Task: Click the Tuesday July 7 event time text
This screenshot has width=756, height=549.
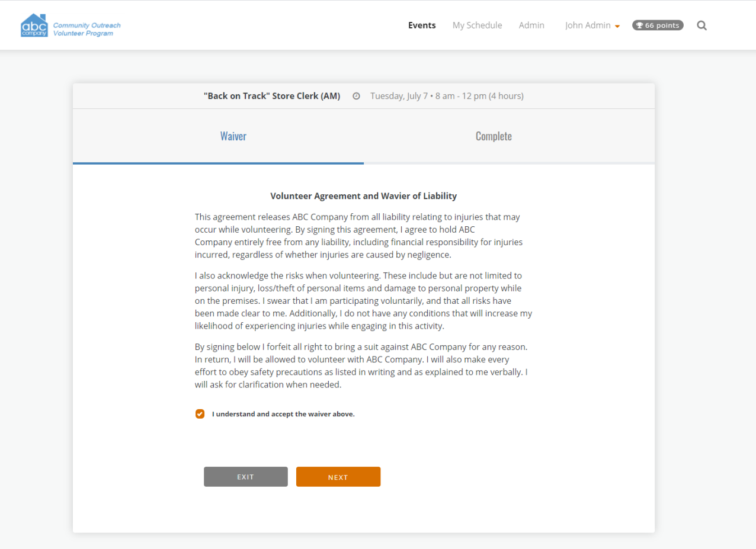Action: [447, 95]
